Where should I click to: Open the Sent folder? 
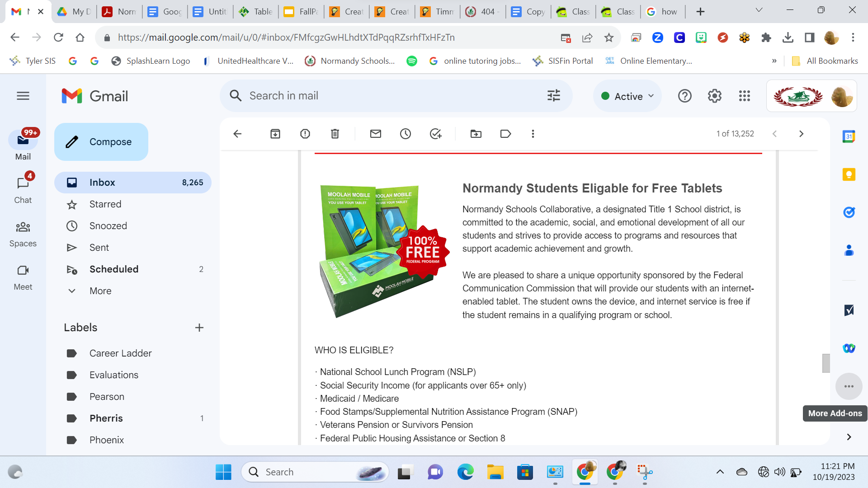133,248
